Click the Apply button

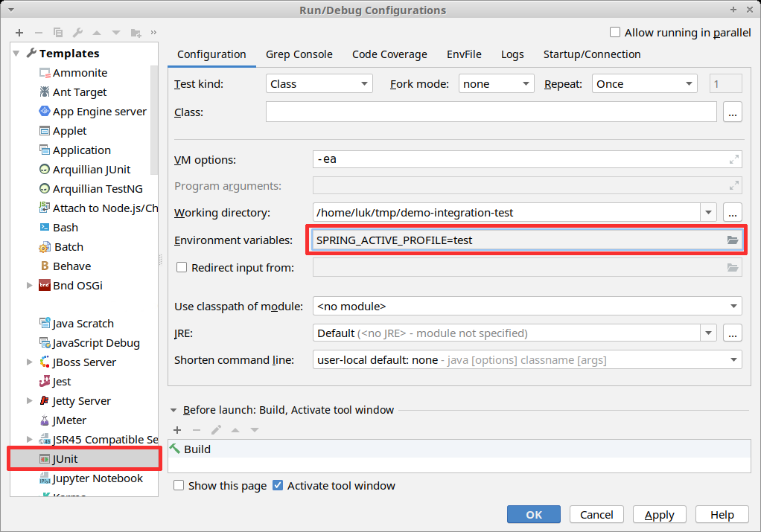click(x=659, y=515)
